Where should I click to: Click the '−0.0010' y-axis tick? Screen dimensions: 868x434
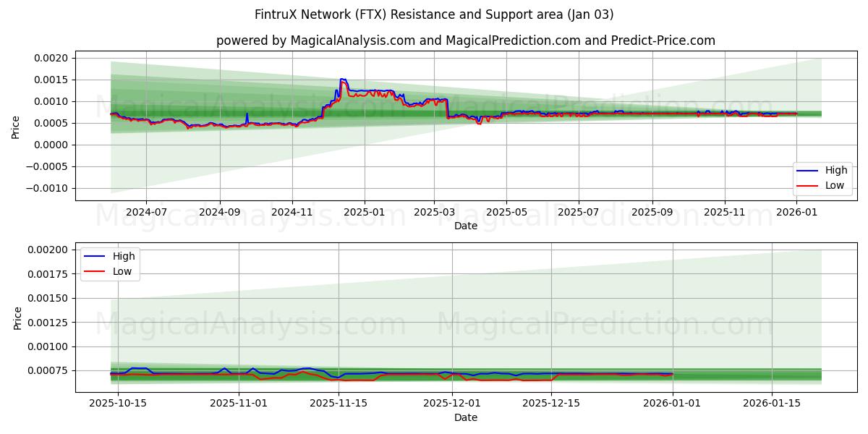pyautogui.click(x=48, y=188)
